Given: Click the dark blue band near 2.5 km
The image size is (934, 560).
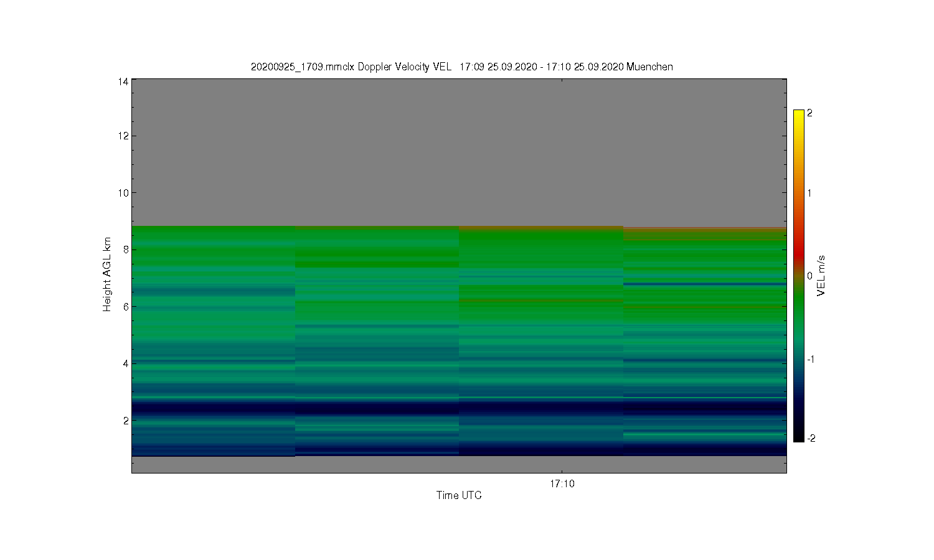Looking at the screenshot, I should [459, 408].
